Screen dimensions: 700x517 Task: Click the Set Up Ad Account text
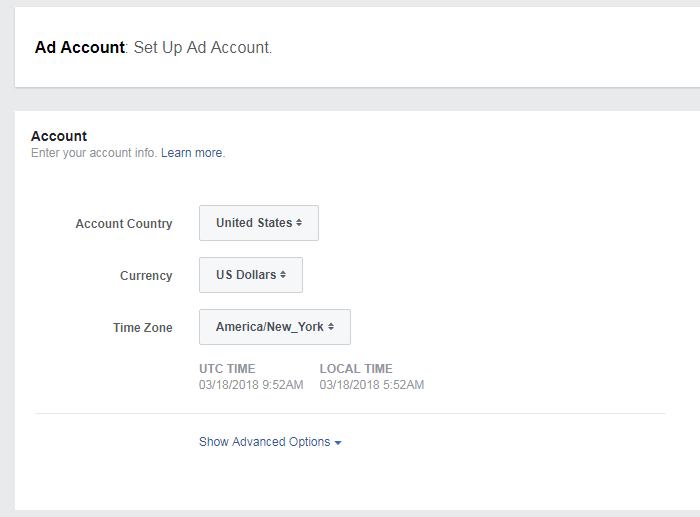tap(202, 47)
